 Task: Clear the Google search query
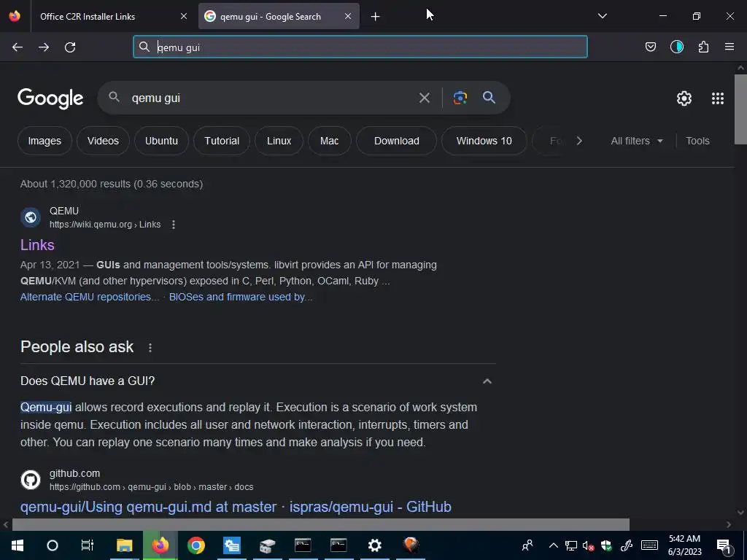point(424,98)
